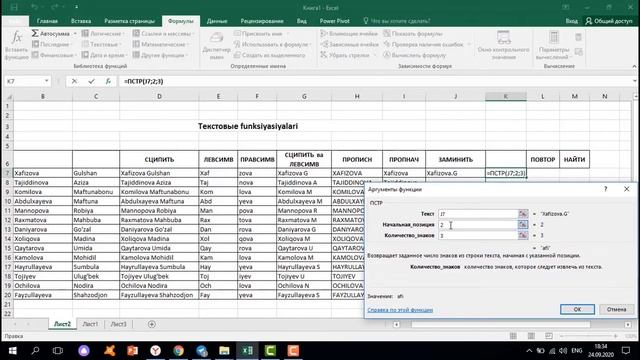The image size is (640, 360).
Task: Open the Windows Start menu
Action: [x=12, y=351]
